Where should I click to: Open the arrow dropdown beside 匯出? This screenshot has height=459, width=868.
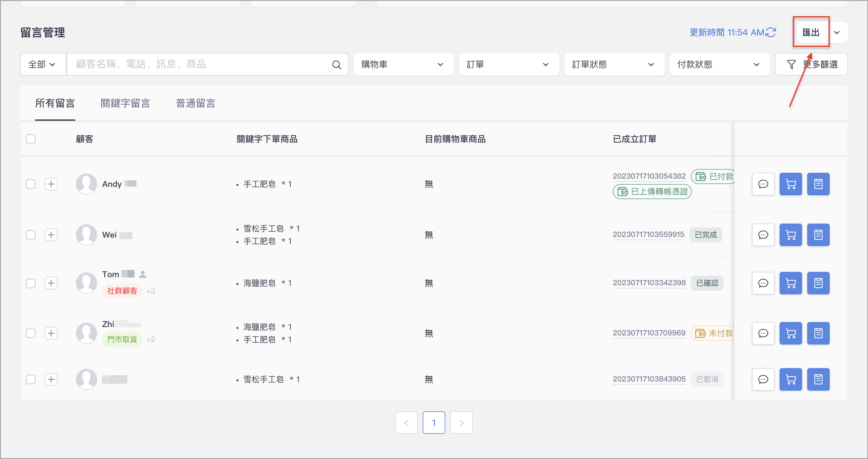coord(837,33)
